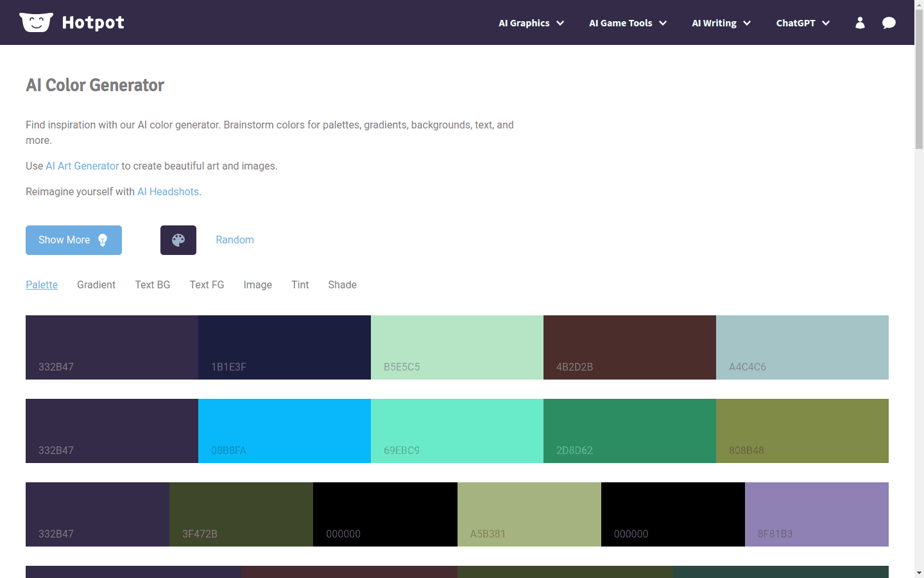Select the 08B8FA blue color swatch

[x=284, y=431]
